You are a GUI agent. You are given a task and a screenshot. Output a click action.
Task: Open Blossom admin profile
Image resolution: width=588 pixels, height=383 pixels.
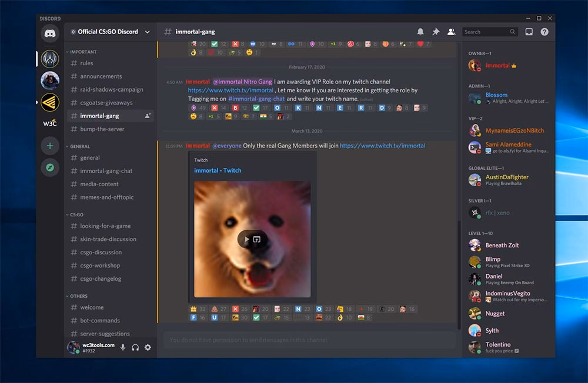tap(507, 98)
